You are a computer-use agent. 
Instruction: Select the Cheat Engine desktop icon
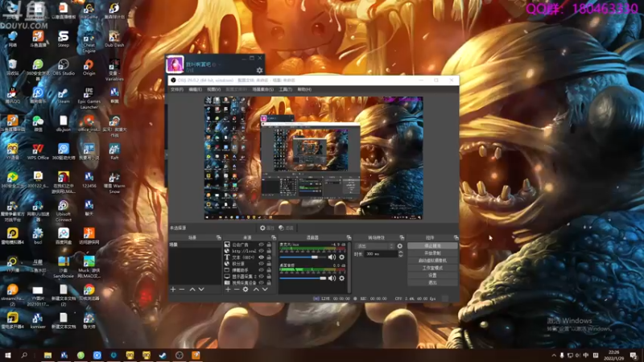pos(89,43)
